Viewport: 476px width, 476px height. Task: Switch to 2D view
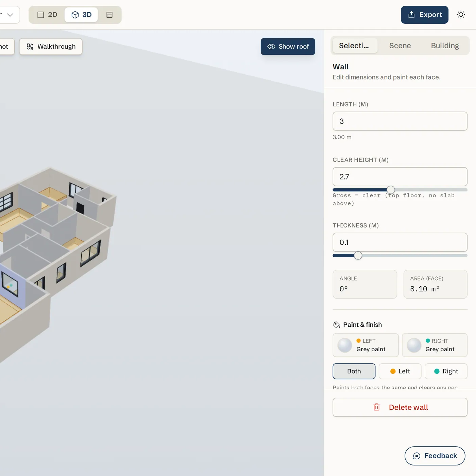tap(47, 15)
